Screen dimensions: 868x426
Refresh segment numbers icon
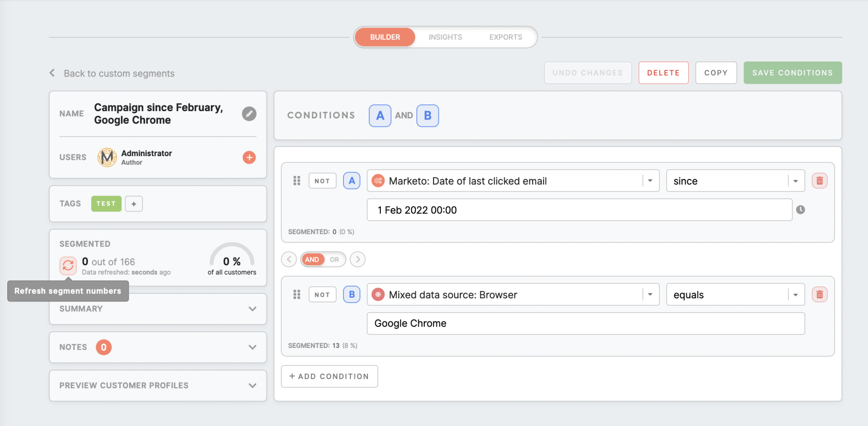tap(68, 266)
